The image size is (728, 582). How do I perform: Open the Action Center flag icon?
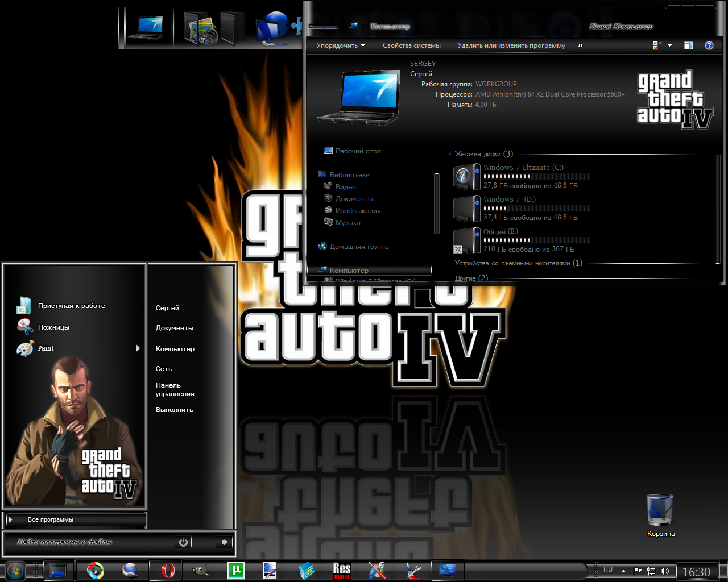pos(638,571)
